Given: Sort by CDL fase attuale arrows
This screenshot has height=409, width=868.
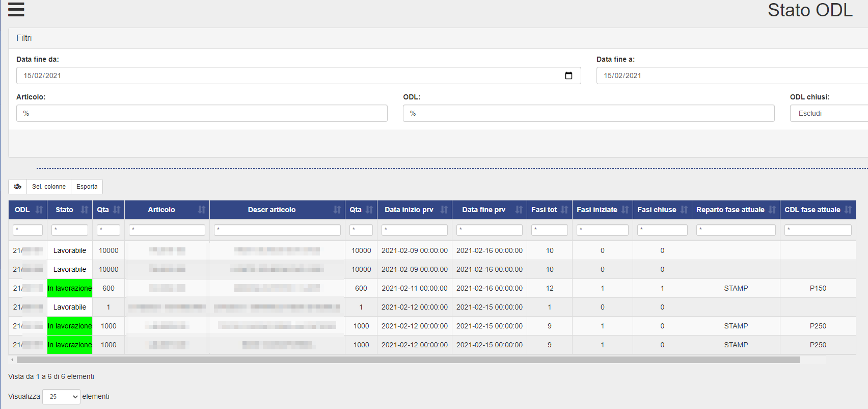Looking at the screenshot, I should pos(848,210).
